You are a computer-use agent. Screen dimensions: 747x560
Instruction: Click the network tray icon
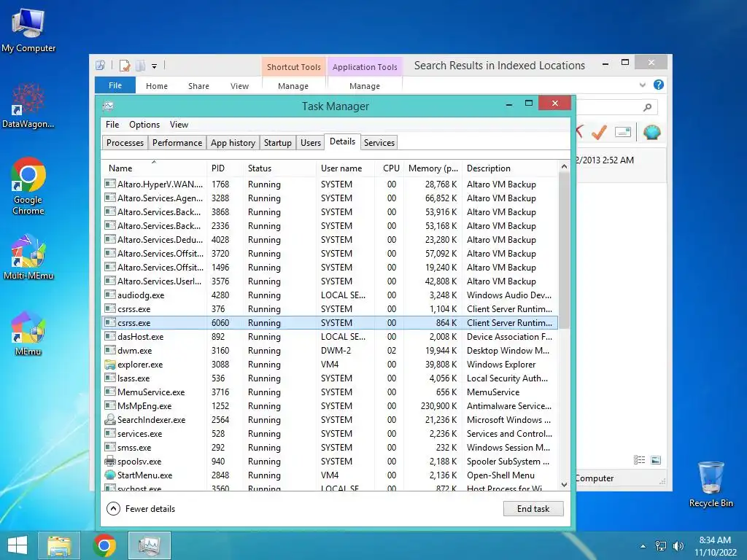tap(661, 546)
